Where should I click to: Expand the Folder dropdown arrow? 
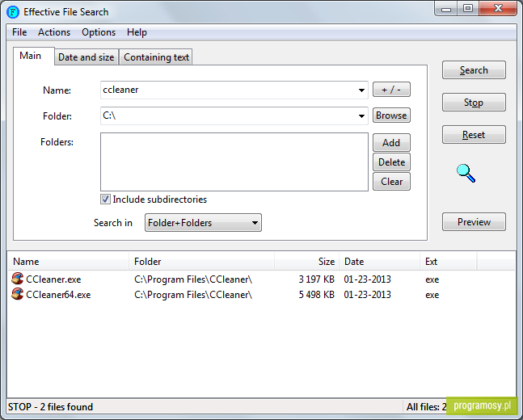361,116
